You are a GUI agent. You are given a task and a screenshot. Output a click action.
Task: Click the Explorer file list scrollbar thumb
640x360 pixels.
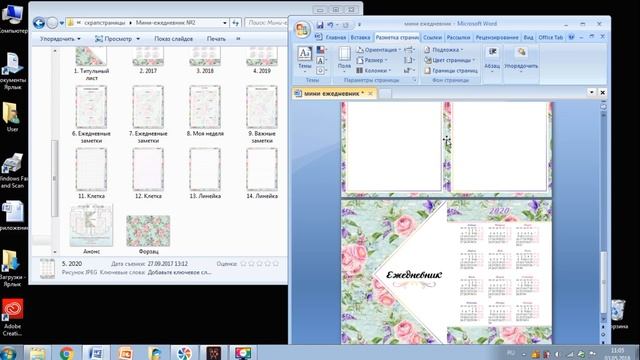pos(54,178)
